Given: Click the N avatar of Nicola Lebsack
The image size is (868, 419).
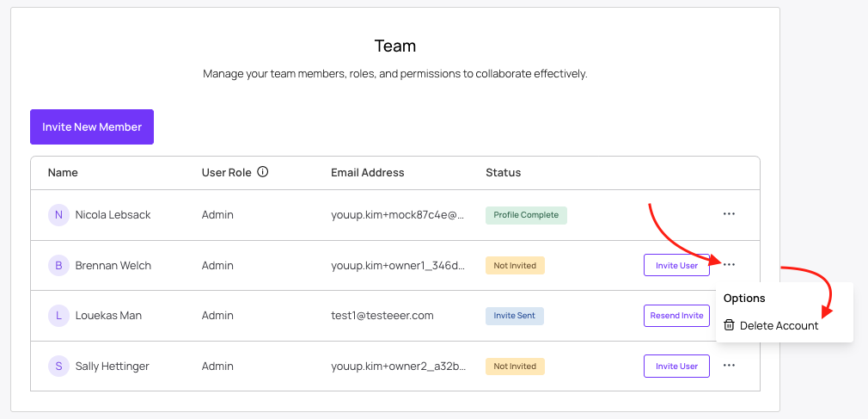Looking at the screenshot, I should click(58, 215).
